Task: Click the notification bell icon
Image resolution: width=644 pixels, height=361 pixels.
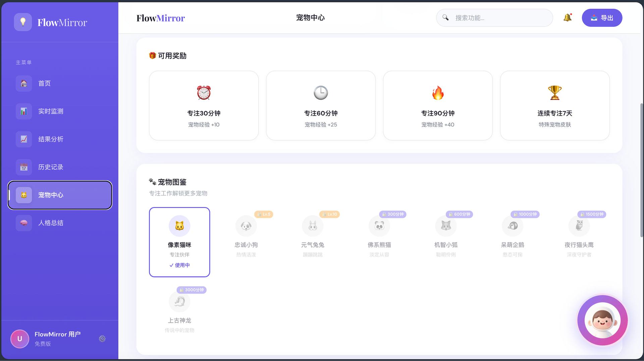Action: pyautogui.click(x=567, y=18)
